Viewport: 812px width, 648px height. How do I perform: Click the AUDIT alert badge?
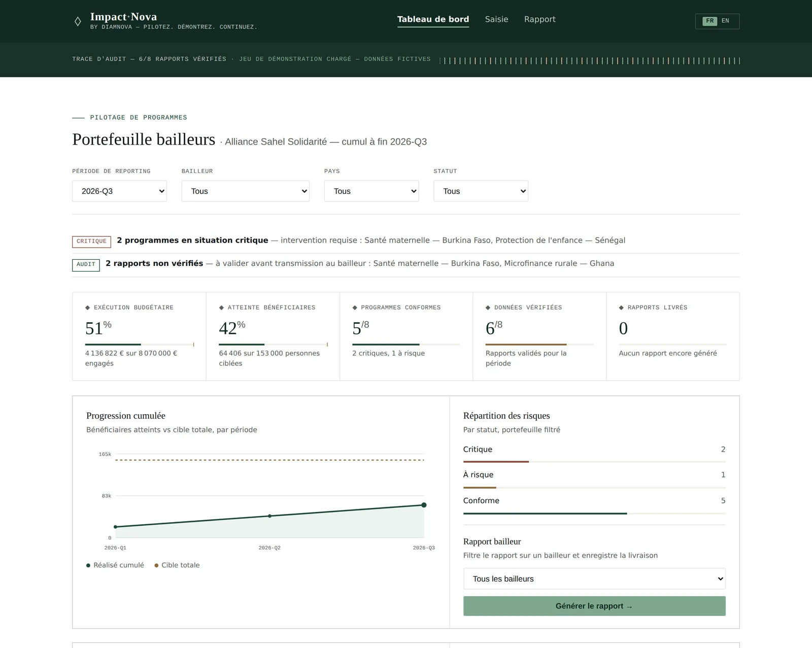tap(86, 265)
